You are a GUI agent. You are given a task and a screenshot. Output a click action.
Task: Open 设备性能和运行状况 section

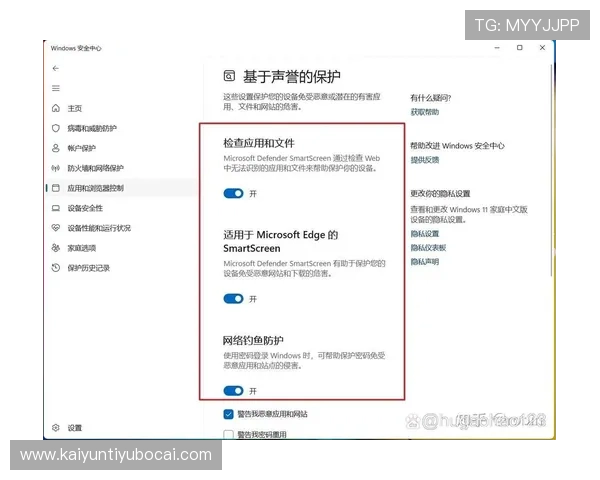tap(99, 228)
